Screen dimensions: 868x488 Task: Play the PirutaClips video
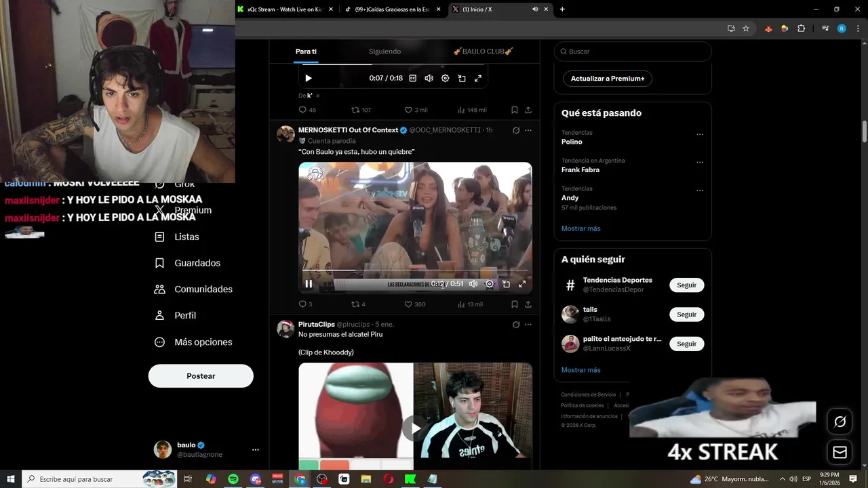pos(414,428)
